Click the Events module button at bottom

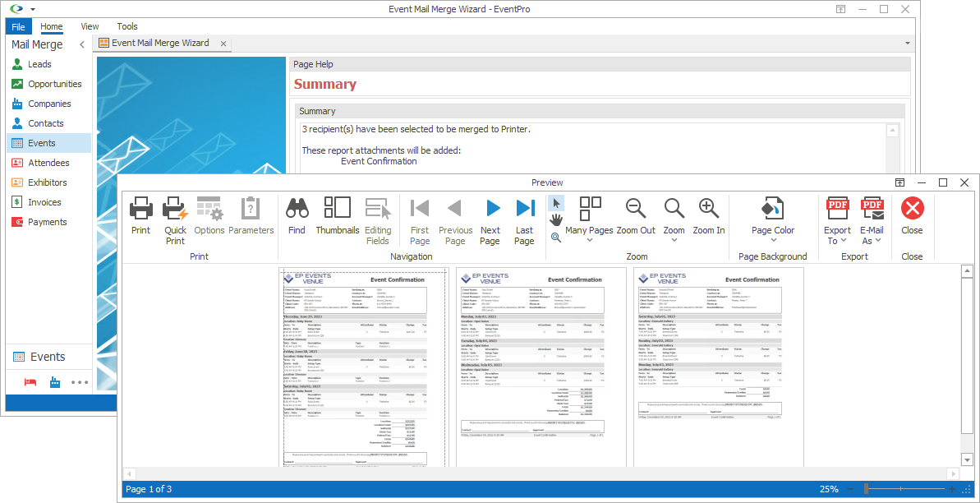pyautogui.click(x=48, y=357)
